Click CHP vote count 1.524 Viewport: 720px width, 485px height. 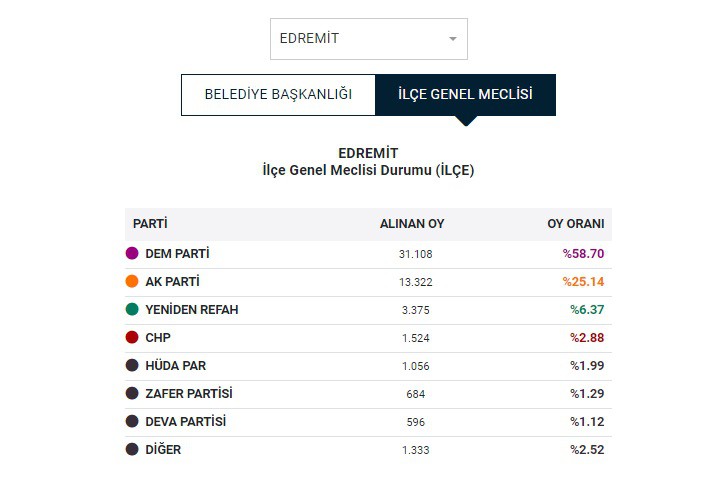coord(416,338)
